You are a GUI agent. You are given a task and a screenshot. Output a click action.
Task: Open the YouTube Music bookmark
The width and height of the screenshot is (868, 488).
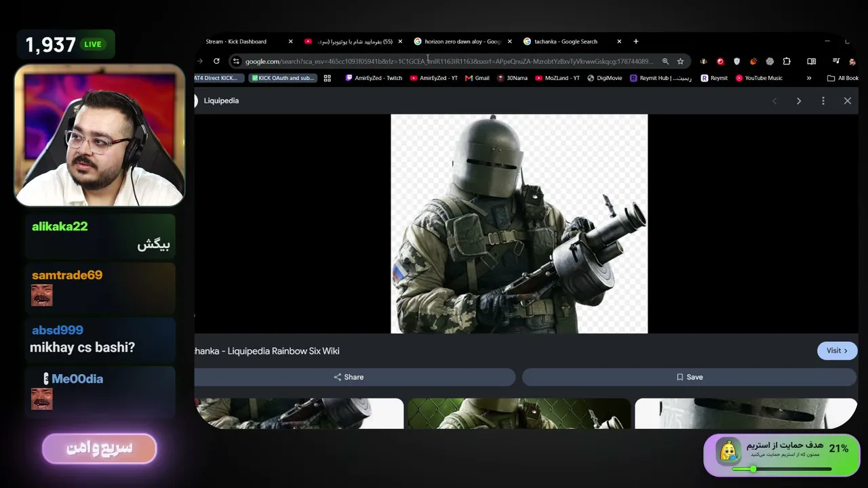pyautogui.click(x=759, y=78)
